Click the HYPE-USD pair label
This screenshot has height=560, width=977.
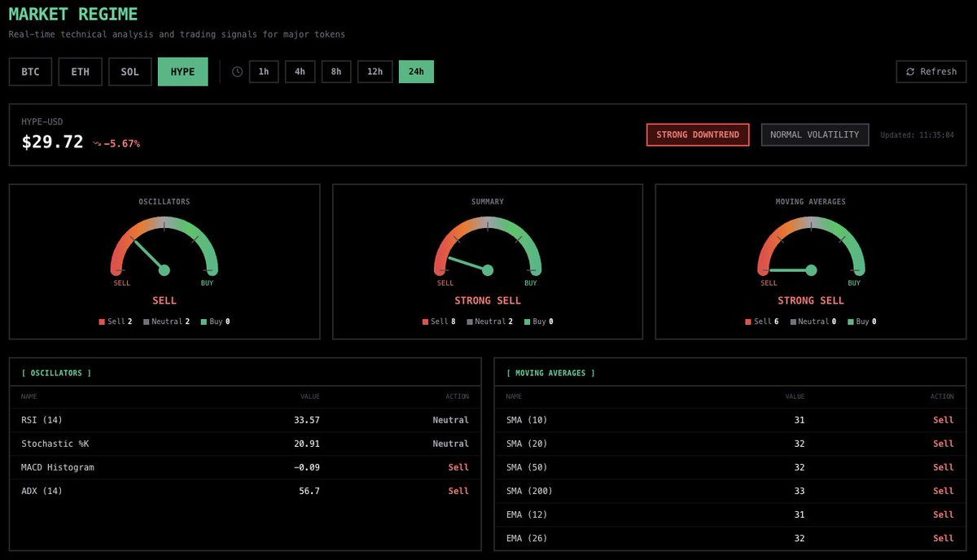tap(42, 122)
